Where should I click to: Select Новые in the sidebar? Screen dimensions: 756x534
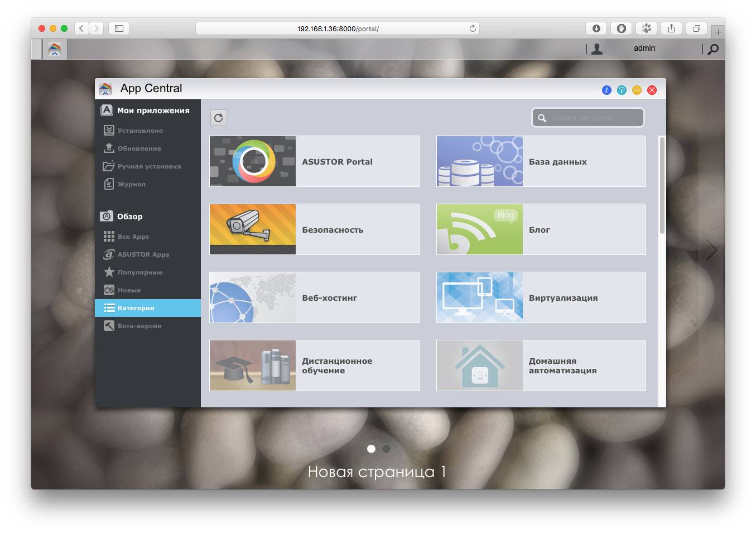click(x=148, y=290)
